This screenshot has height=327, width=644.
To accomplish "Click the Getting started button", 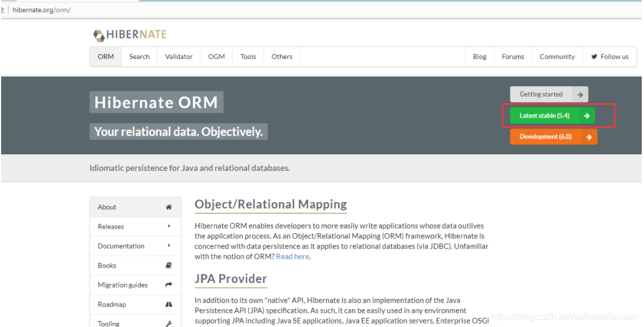I will [x=549, y=94].
